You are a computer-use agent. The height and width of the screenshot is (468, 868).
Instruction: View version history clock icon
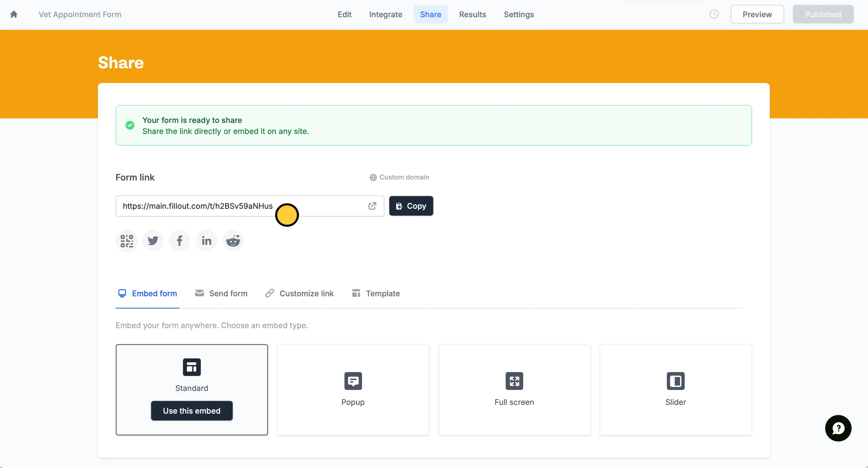714,15
